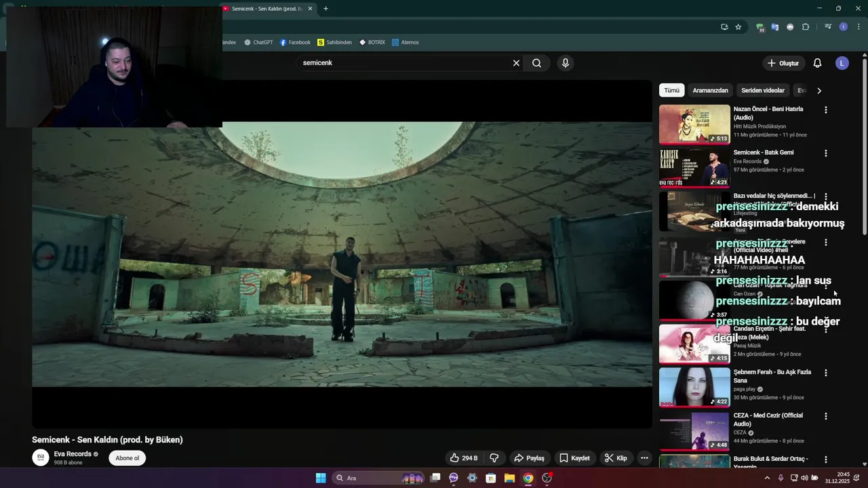
Task: Open the Chrome extensions puzzle icon
Action: tap(806, 27)
